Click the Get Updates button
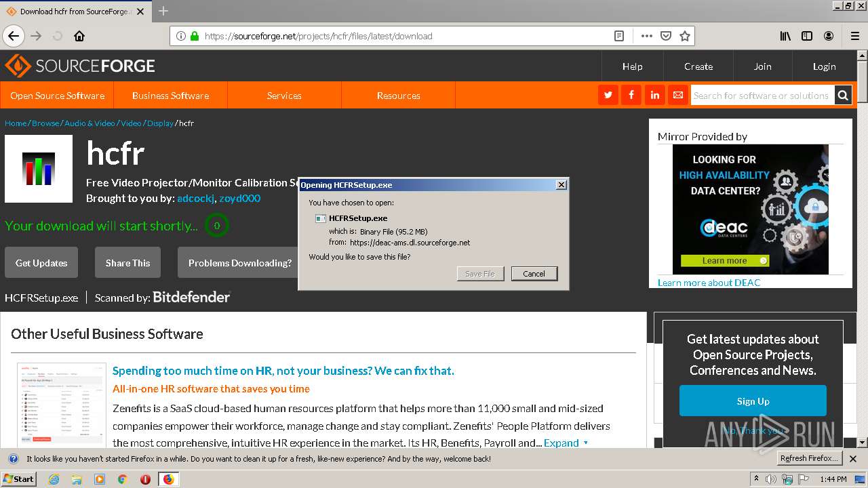The image size is (868, 488). click(41, 263)
